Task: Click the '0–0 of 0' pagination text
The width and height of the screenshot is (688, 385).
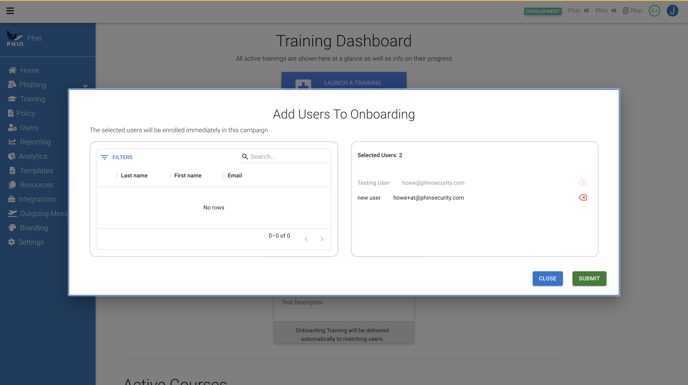Action: pos(280,236)
